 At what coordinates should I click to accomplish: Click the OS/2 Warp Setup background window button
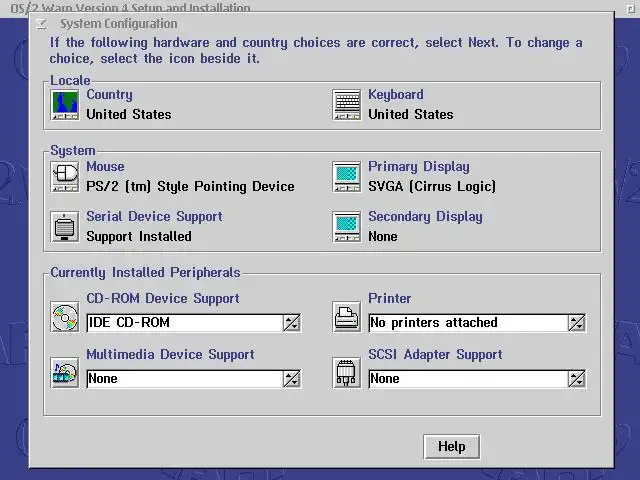[630, 9]
